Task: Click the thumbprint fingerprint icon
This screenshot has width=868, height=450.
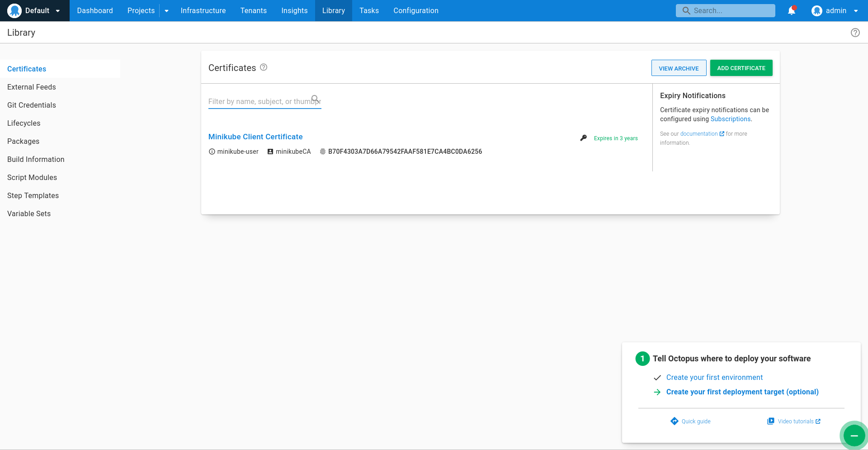Action: pyautogui.click(x=323, y=152)
